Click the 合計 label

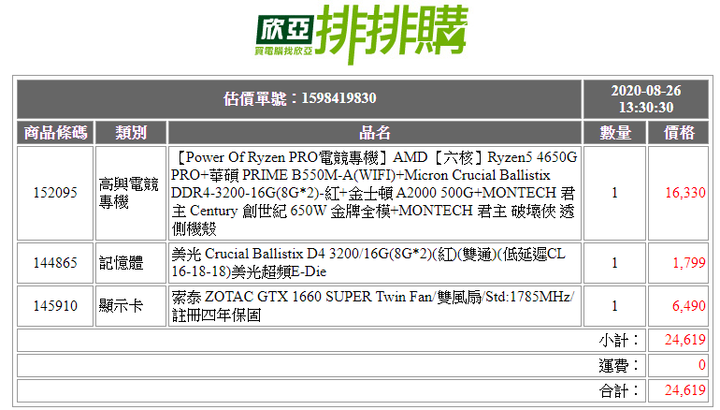coord(619,391)
